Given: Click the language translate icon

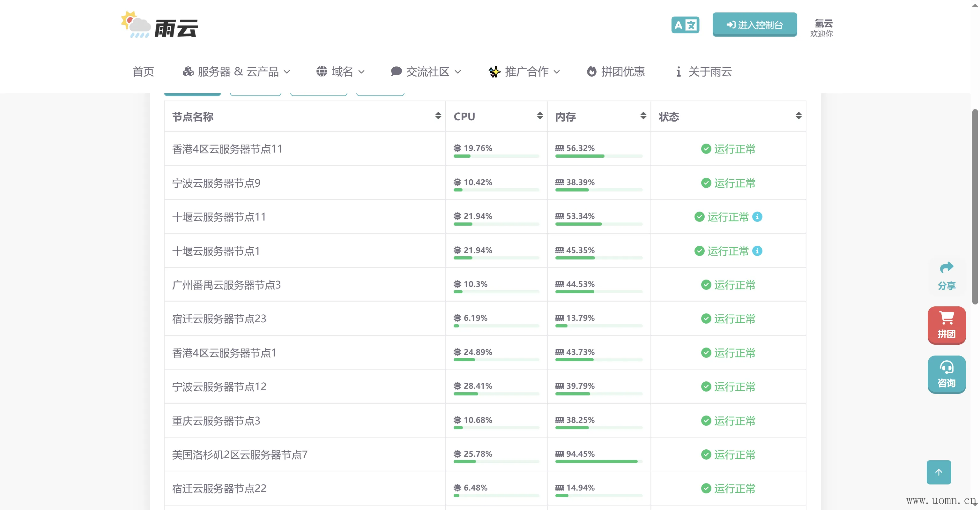Looking at the screenshot, I should [685, 25].
